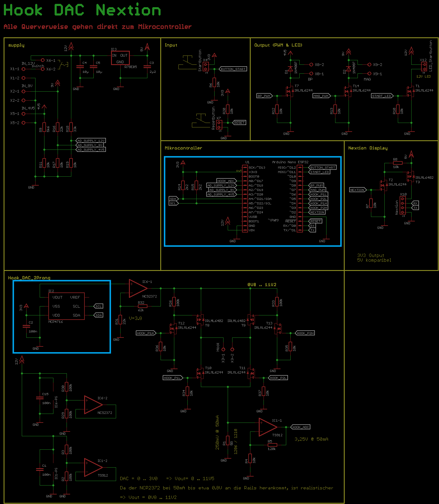This screenshot has height=504, width=439.
Task: Click resistor R9 5k6
Action: (x=44, y=127)
